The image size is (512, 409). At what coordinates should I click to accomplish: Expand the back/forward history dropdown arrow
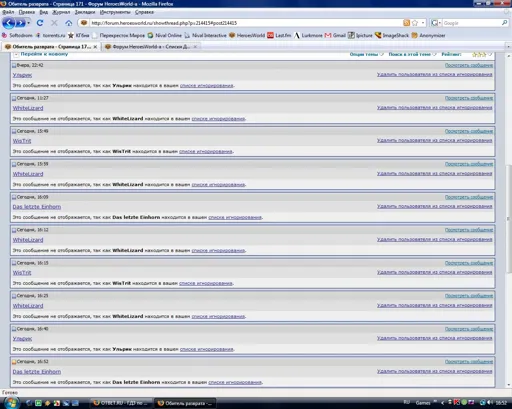tap(29, 23)
